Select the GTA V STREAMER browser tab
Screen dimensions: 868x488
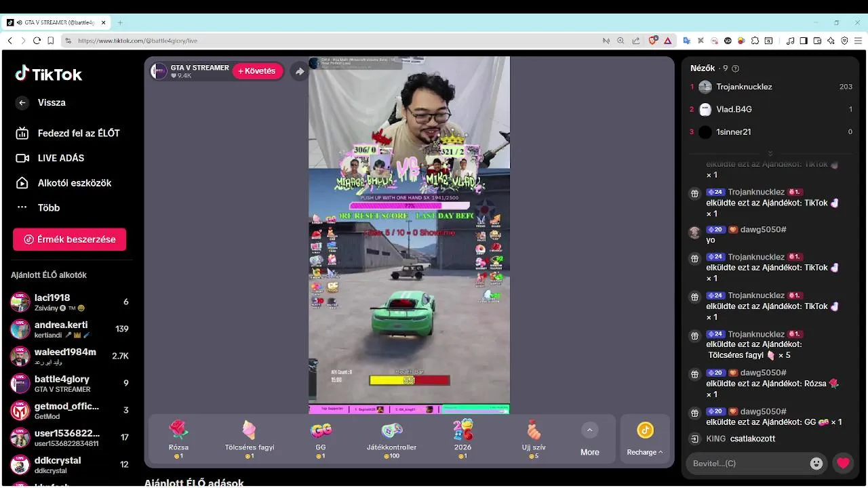[57, 22]
